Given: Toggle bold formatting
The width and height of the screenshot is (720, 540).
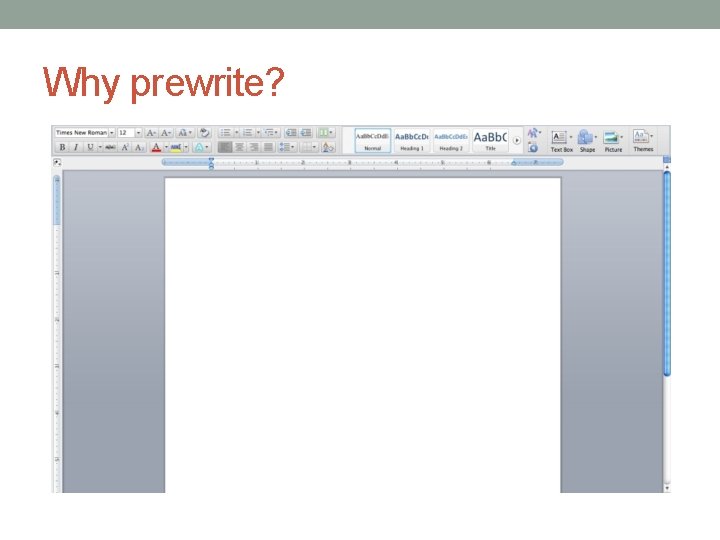Looking at the screenshot, I should point(62,147).
